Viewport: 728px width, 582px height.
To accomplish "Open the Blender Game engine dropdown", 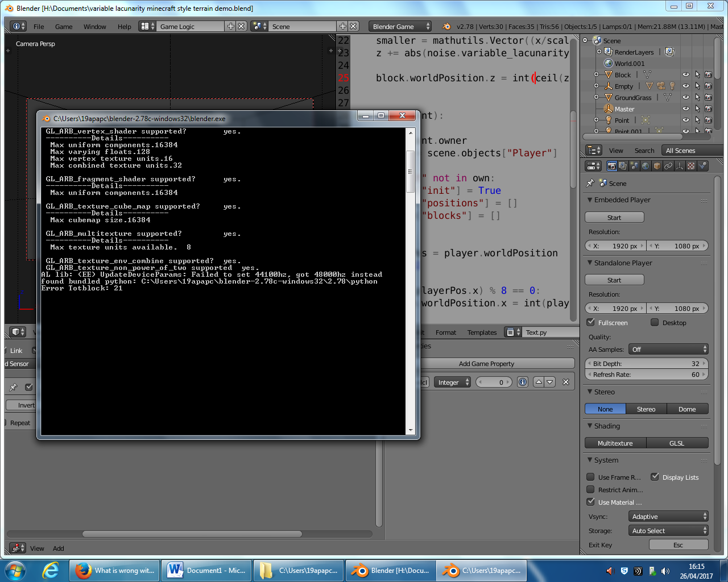I will (400, 26).
